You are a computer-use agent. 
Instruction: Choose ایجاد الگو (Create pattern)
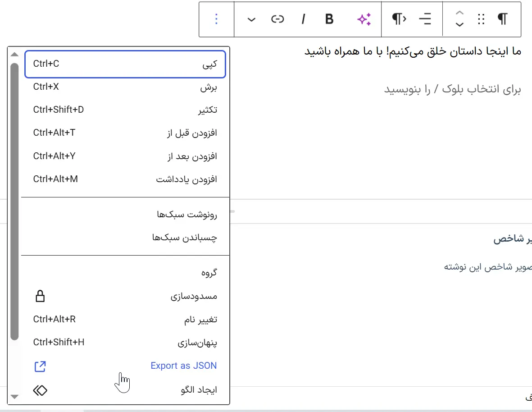click(125, 390)
